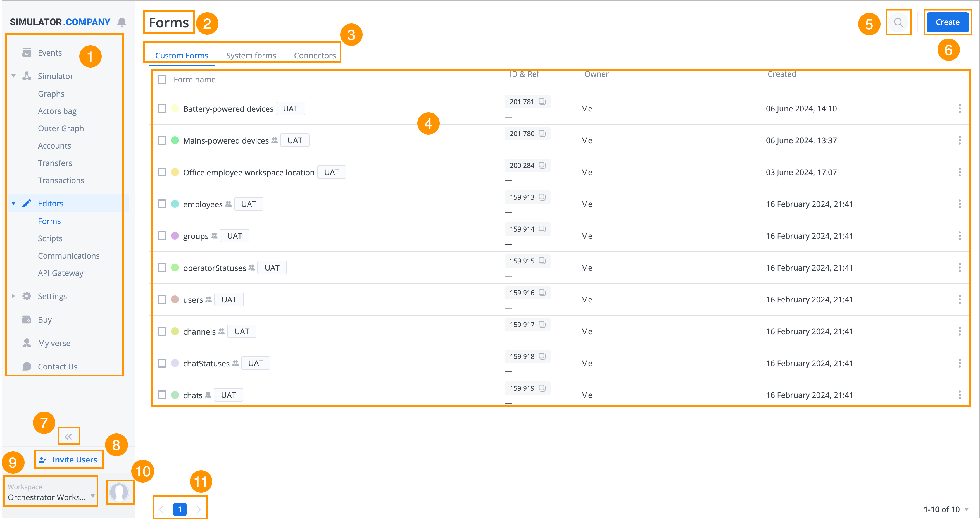
Task: Open Graphs under Simulator
Action: [x=51, y=94]
